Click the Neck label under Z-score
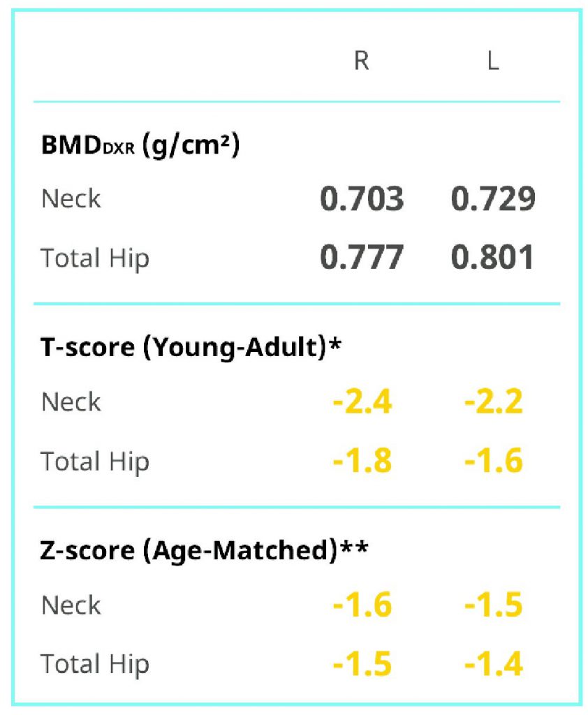The height and width of the screenshot is (715, 588). [71, 605]
